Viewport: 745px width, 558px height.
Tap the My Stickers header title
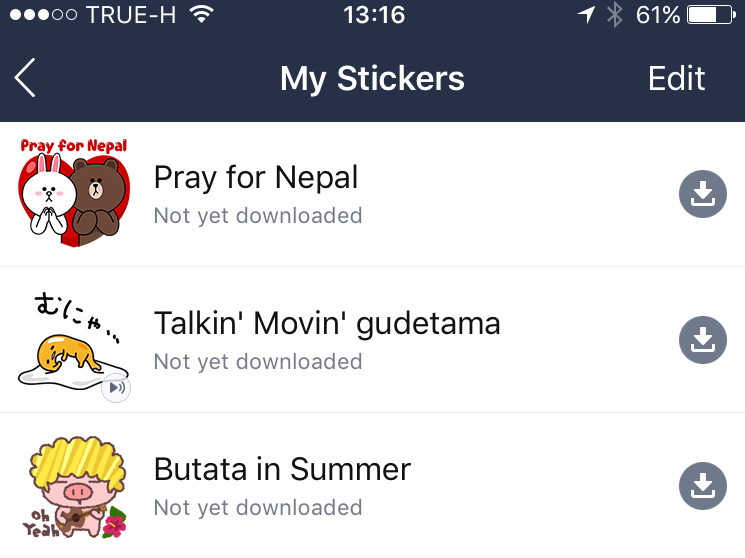[372, 79]
